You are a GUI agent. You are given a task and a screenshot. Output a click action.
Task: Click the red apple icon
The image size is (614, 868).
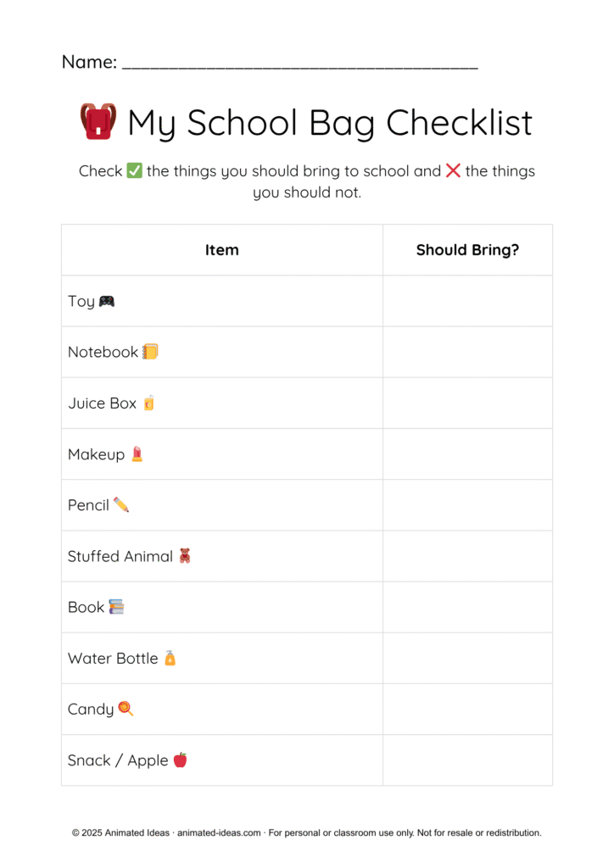(x=180, y=759)
